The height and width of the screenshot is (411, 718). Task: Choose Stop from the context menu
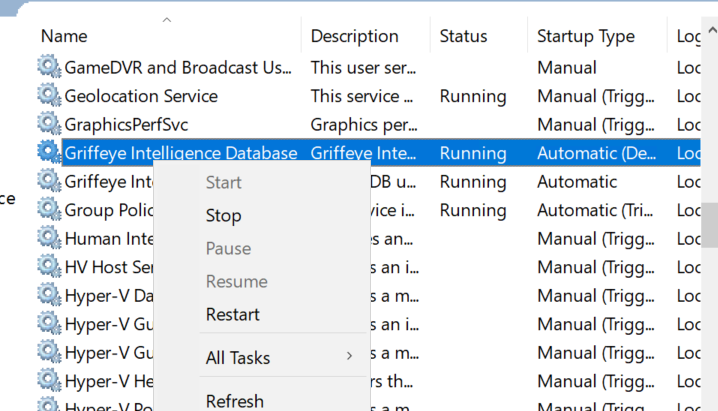tap(223, 216)
